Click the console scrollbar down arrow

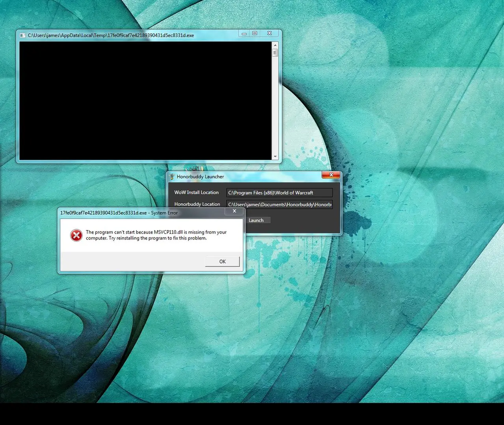tap(275, 156)
